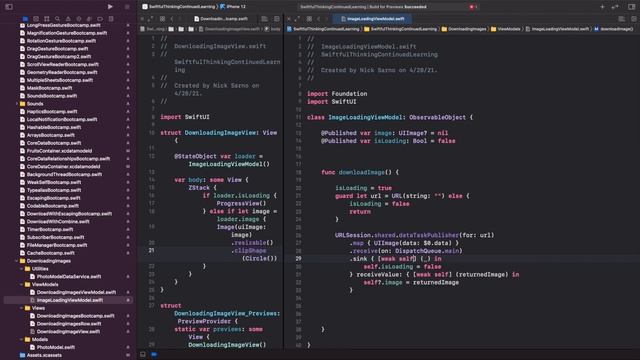Screen dimensions: 640x360
Task: Toggle the navigator sidebar
Action: click(x=9, y=7)
